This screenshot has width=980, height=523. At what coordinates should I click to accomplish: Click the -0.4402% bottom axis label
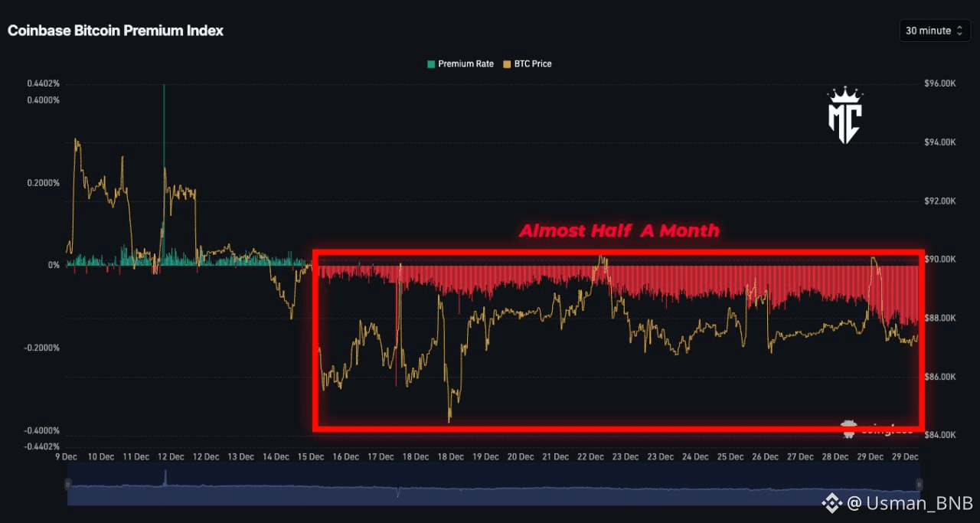pos(41,446)
